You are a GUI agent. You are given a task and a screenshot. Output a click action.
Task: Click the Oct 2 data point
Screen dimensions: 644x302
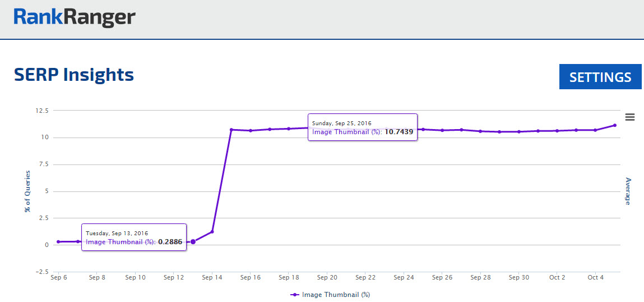pyautogui.click(x=557, y=131)
